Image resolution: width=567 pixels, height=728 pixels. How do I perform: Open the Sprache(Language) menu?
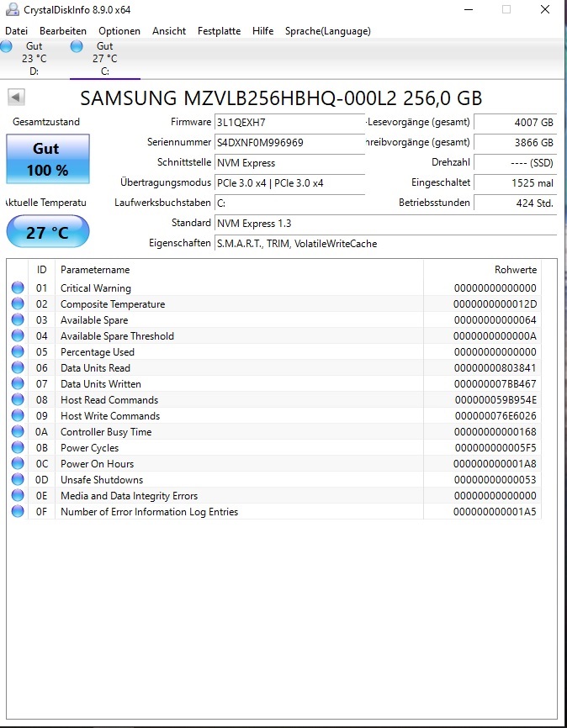pyautogui.click(x=327, y=31)
